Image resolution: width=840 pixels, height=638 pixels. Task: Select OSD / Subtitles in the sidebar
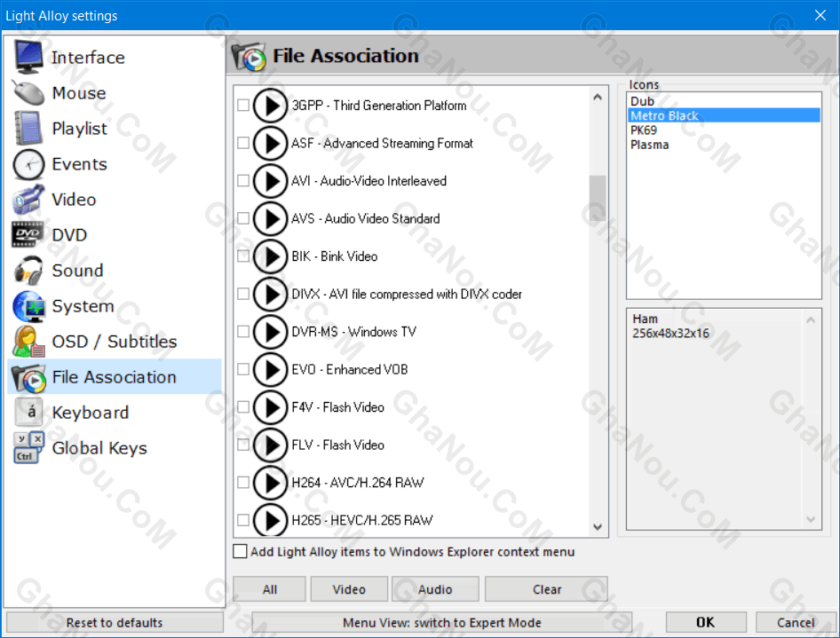pyautogui.click(x=115, y=342)
